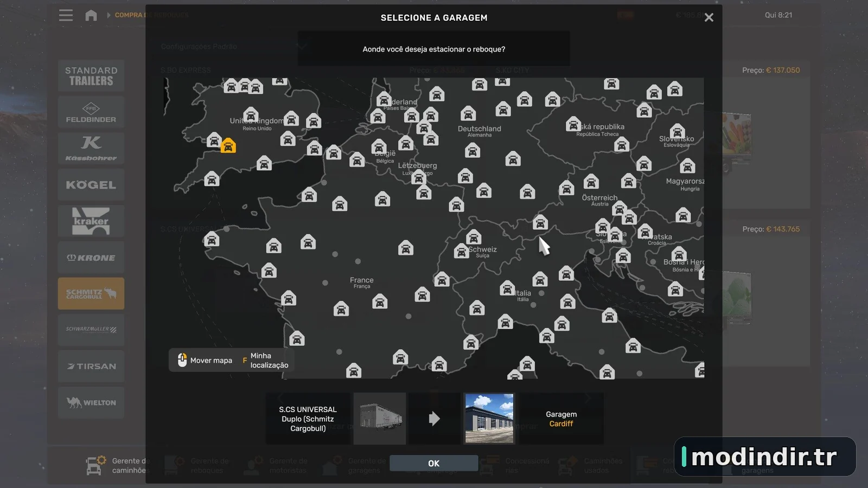Viewport: 868px width, 488px height.
Task: Show Tirsan trailers
Action: pos(91,367)
